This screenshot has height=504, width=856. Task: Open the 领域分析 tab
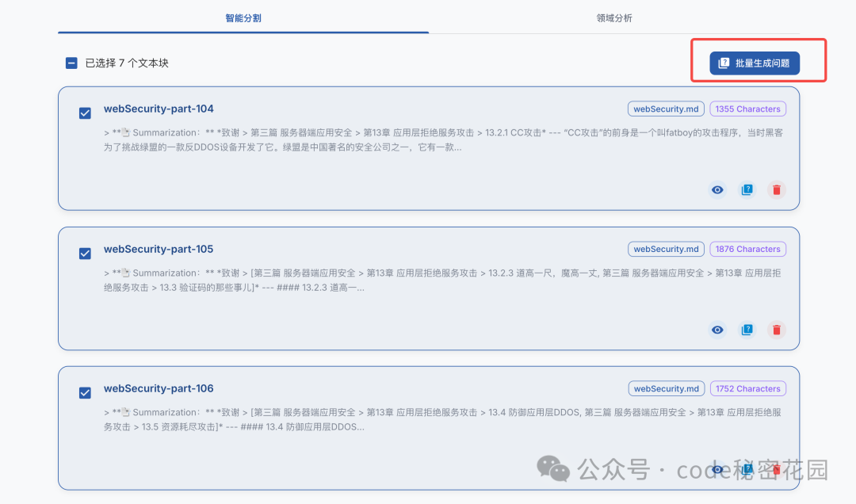[x=614, y=18]
